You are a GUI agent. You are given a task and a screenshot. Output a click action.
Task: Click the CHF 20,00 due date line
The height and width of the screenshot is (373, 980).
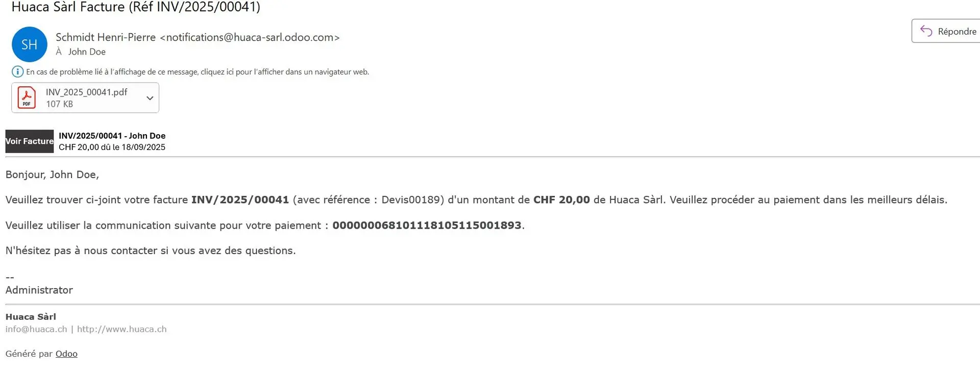coord(112,147)
